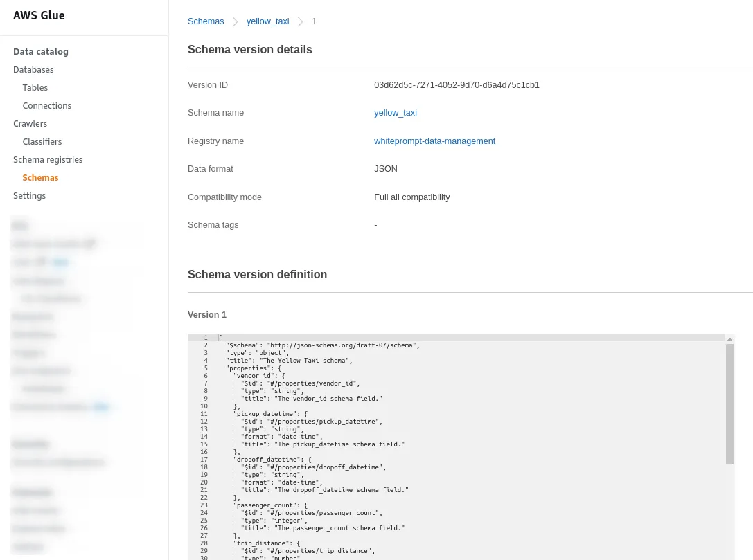Open Classifiers in sidebar
The width and height of the screenshot is (753, 560).
[x=42, y=142]
